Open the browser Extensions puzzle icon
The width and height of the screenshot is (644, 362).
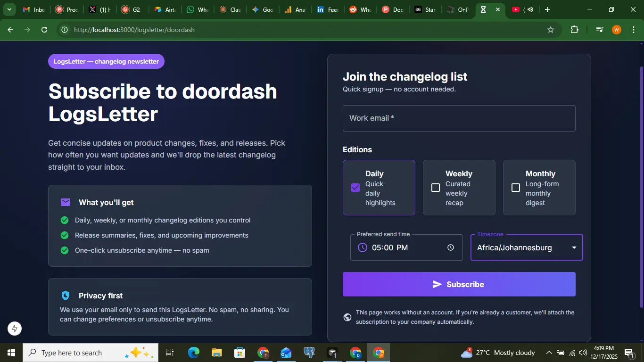[x=574, y=30]
